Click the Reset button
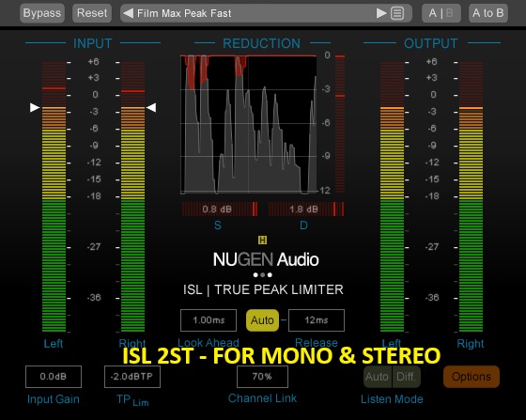This screenshot has height=420, width=526. [x=92, y=13]
